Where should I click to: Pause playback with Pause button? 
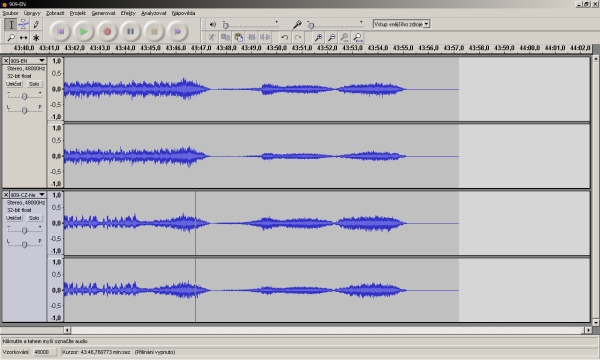[x=130, y=31]
